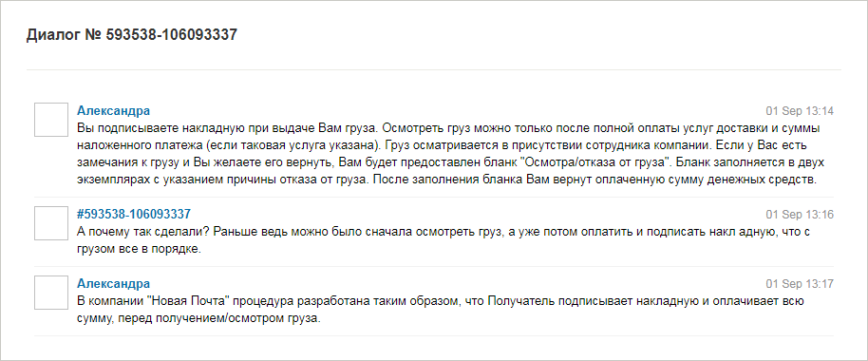Click the avatar beside the last Александра reply
The image size is (868, 361).
(51, 293)
